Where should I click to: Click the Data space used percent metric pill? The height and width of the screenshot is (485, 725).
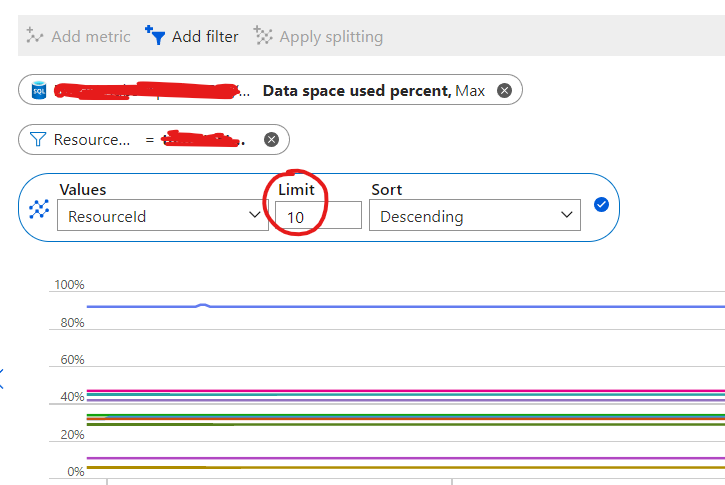point(373,91)
